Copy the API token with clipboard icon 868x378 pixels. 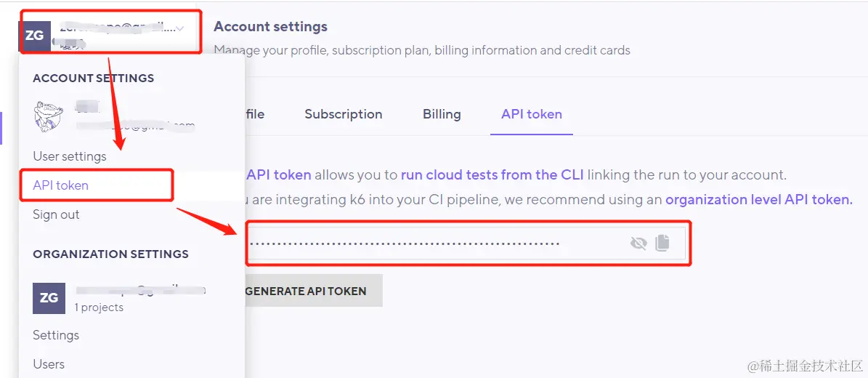tap(662, 243)
